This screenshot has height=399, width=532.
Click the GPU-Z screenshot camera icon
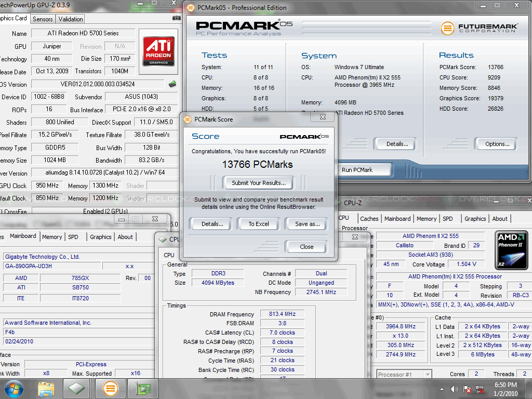click(x=177, y=18)
